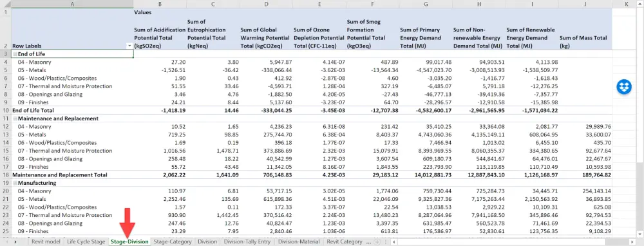This screenshot has height=246, width=644.
Task: Click the select-all corner of the sheet
Action: 6,4
